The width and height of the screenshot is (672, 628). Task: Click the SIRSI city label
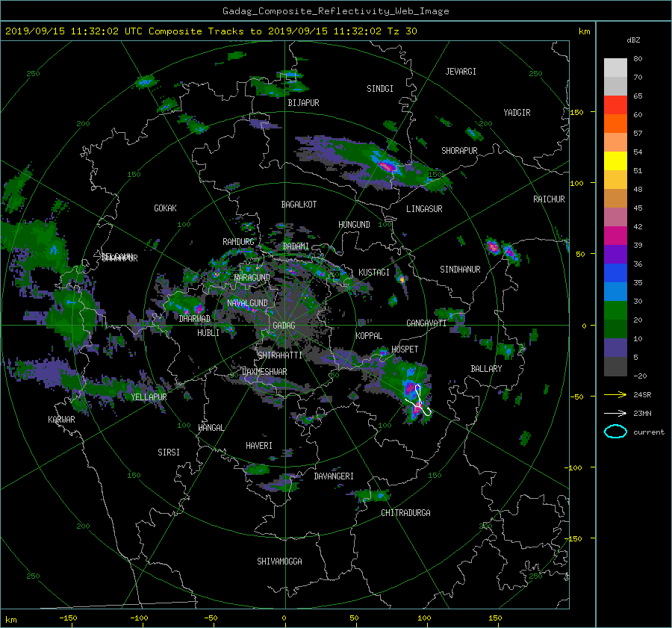(169, 453)
